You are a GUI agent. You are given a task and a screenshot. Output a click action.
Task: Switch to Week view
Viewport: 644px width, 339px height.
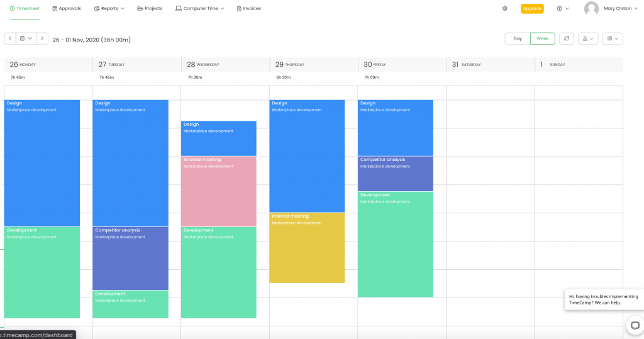(543, 38)
